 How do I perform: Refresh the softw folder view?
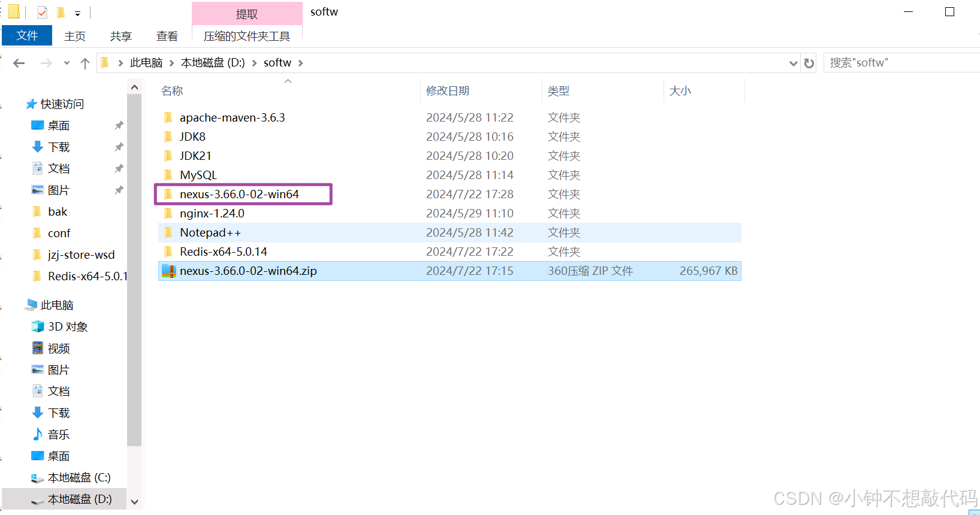809,63
